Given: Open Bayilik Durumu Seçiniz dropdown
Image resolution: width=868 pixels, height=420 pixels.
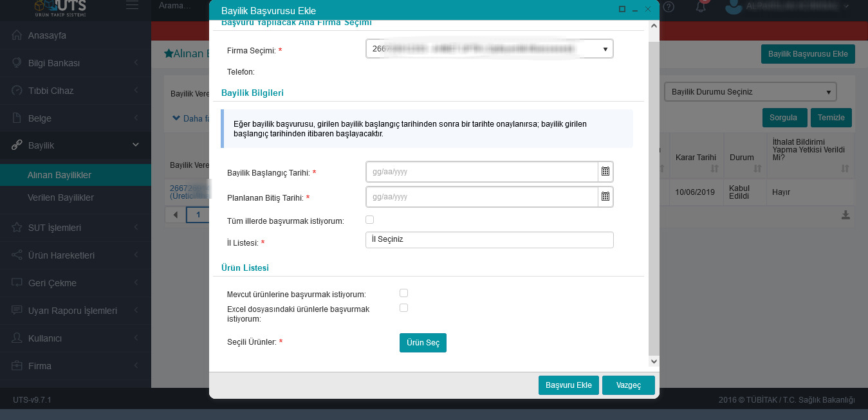Looking at the screenshot, I should (x=750, y=92).
